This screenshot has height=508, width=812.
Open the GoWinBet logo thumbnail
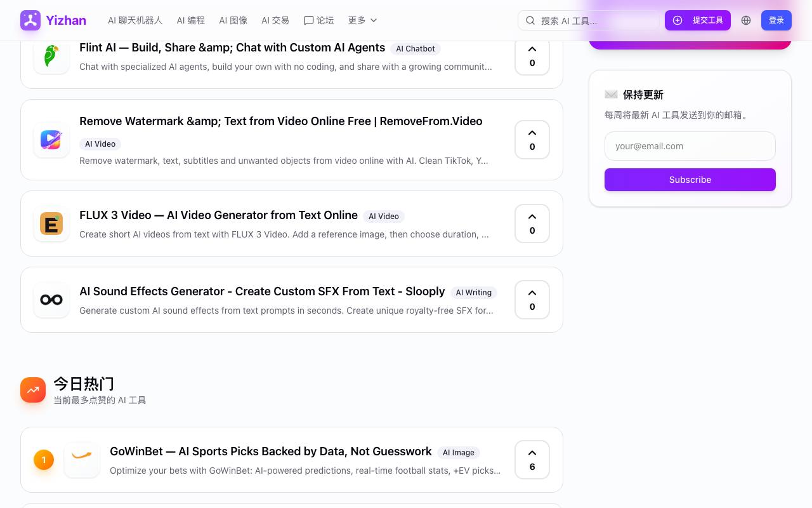82,460
